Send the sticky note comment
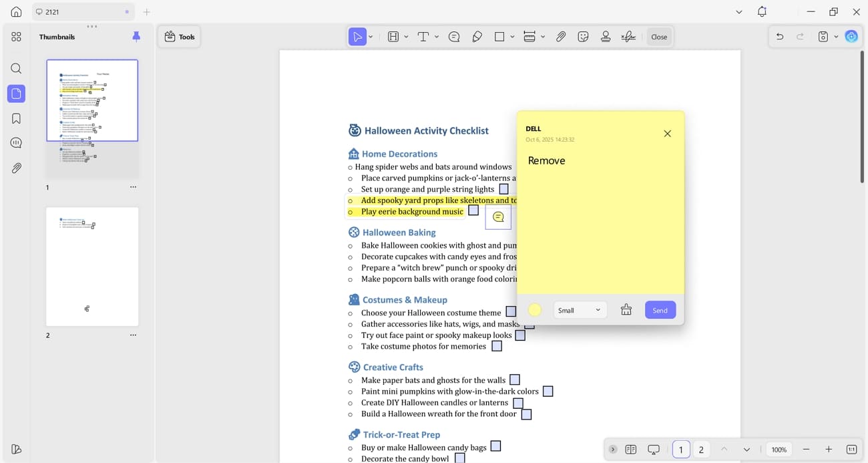This screenshot has width=868, height=463. click(x=660, y=309)
